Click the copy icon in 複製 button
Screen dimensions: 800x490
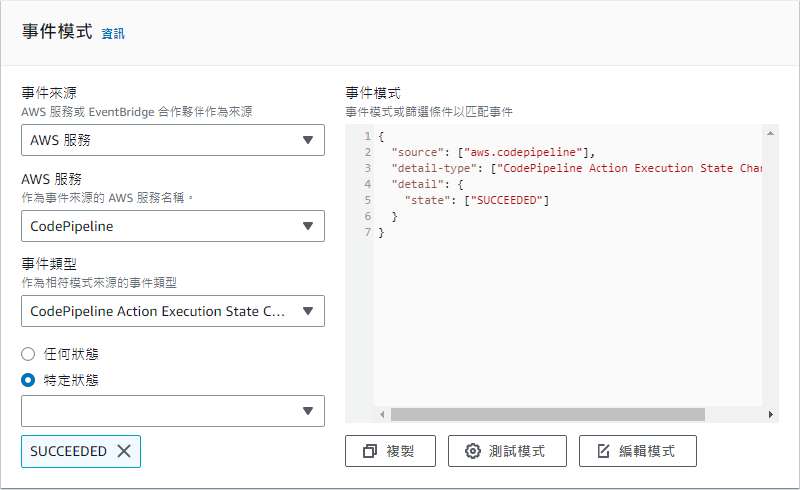370,451
